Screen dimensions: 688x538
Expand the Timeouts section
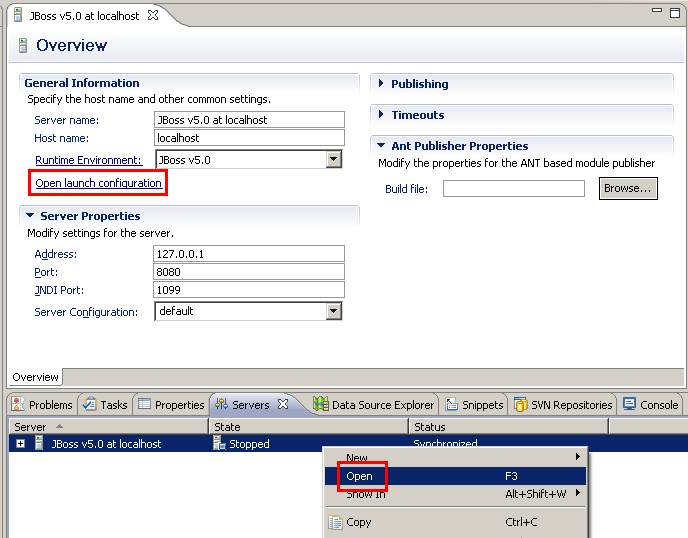click(x=382, y=115)
